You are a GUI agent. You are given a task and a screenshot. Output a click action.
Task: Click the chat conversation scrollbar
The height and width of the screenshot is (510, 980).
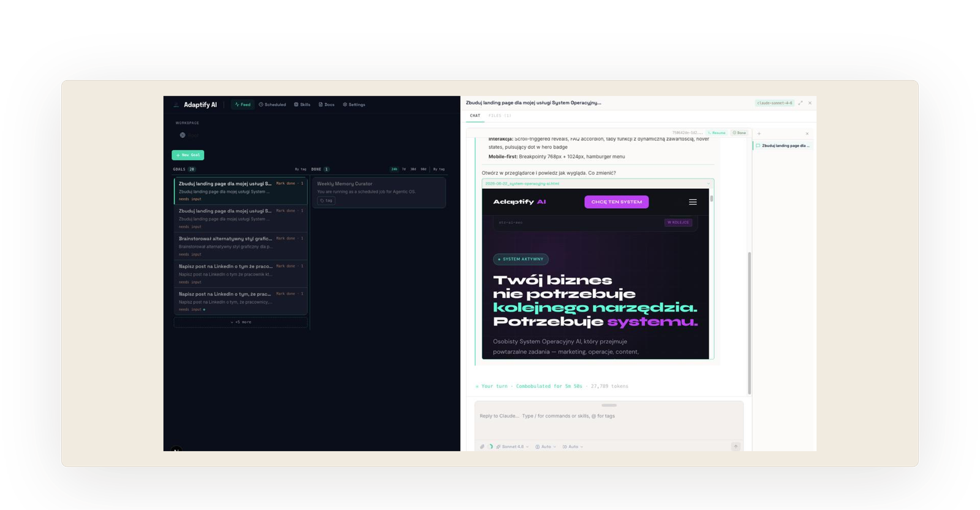click(x=749, y=322)
